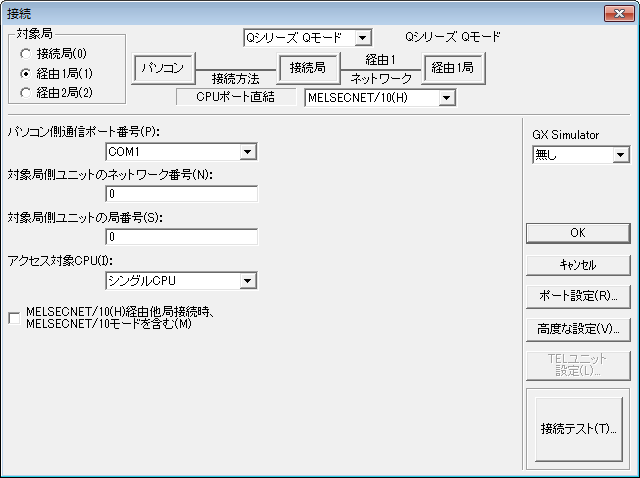This screenshot has width=640, height=478.
Task: Click the 経由1局 diagram button
Action: [x=453, y=68]
